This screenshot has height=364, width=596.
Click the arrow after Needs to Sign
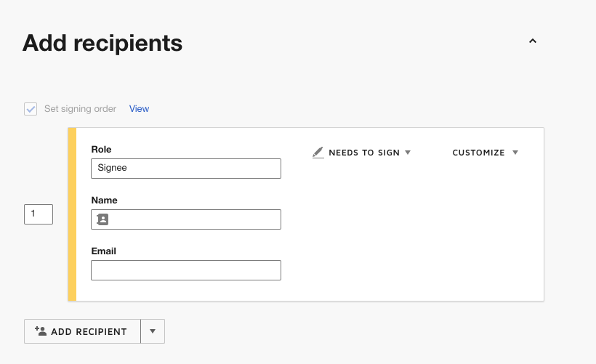408,153
